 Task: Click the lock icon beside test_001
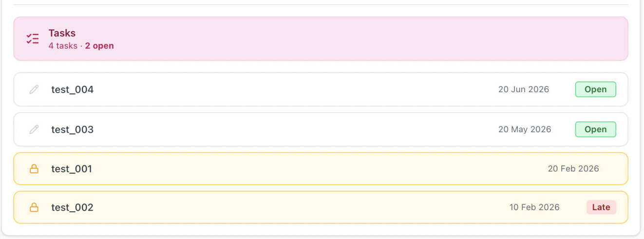[x=34, y=169]
